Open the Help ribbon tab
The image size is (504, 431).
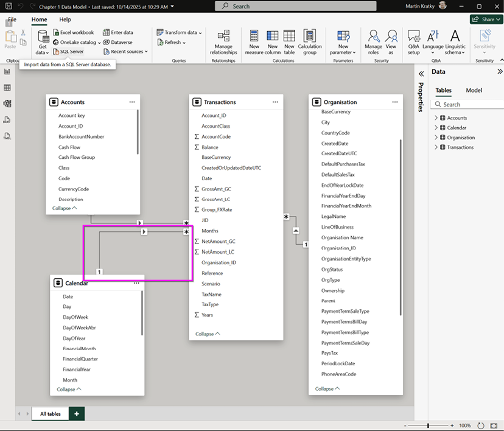65,19
